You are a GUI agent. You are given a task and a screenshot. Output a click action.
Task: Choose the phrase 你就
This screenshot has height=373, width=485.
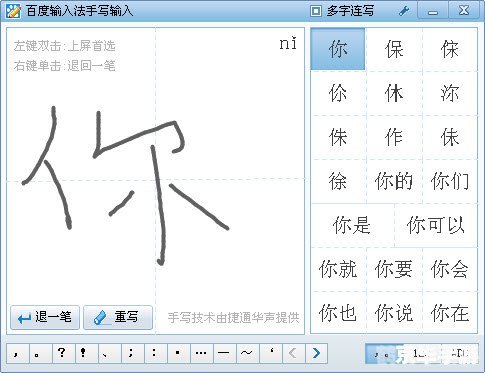pos(338,269)
